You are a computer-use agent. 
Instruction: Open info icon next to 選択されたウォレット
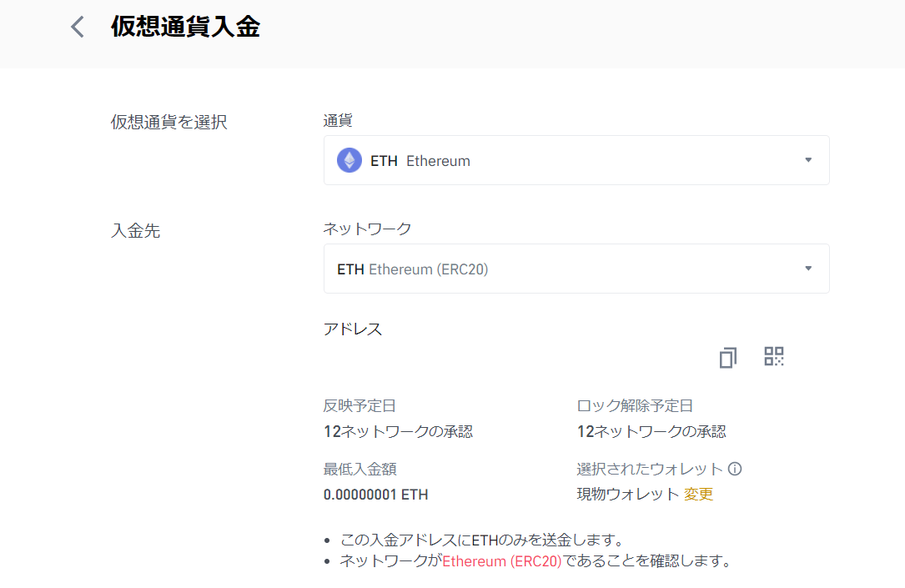click(x=735, y=469)
